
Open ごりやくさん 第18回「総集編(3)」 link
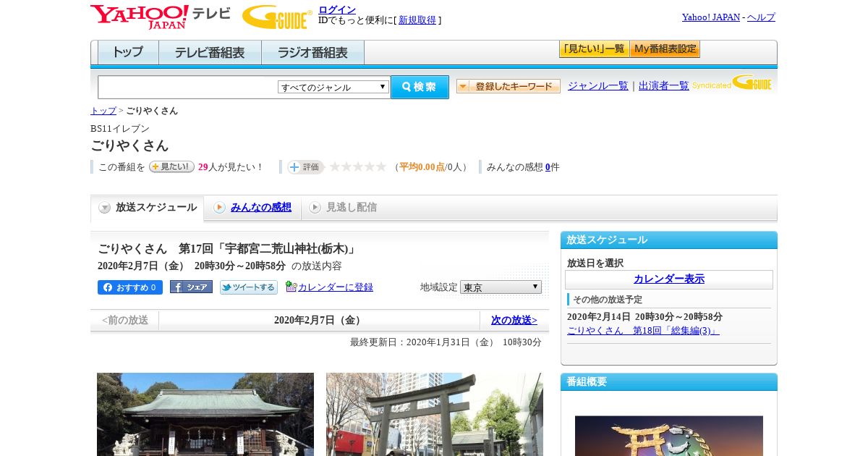(643, 331)
